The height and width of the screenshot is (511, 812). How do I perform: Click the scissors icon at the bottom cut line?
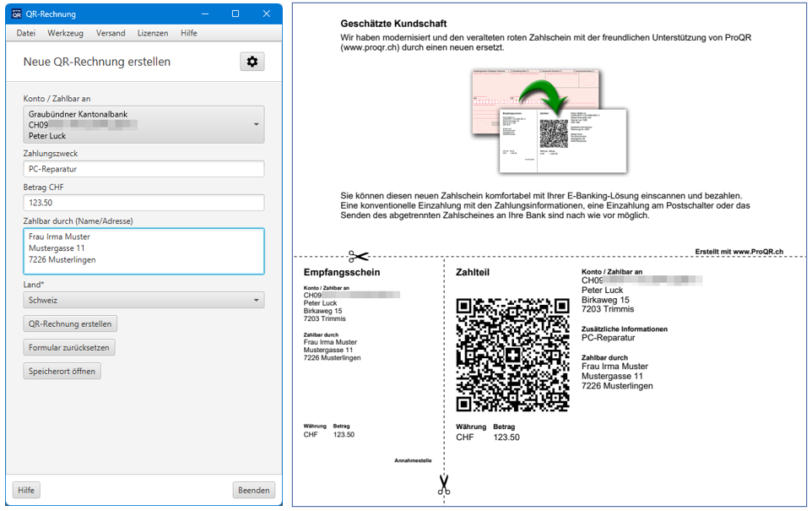point(444,485)
